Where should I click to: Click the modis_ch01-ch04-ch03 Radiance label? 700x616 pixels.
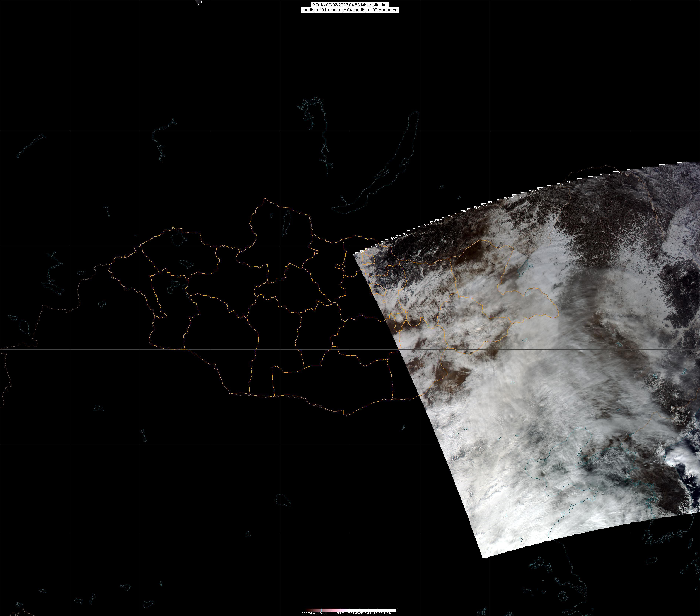click(350, 10)
